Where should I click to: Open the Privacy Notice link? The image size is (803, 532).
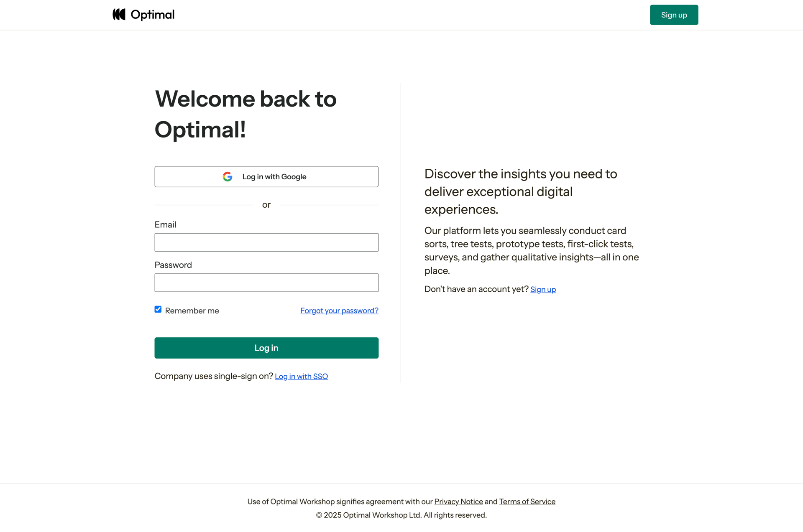[x=458, y=501]
